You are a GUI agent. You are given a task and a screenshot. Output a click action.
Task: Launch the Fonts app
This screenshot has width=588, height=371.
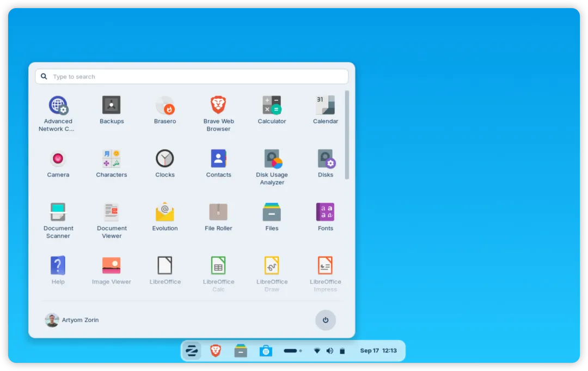tap(326, 217)
